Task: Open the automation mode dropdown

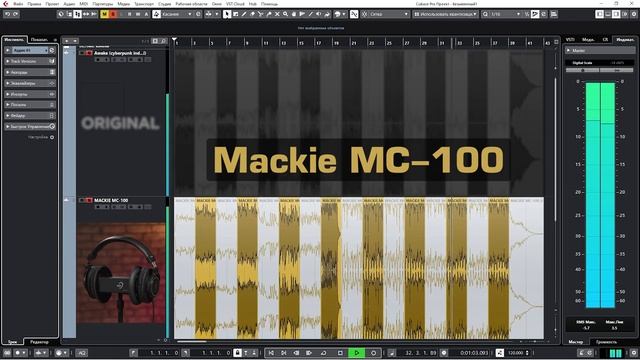Action: click(176, 14)
